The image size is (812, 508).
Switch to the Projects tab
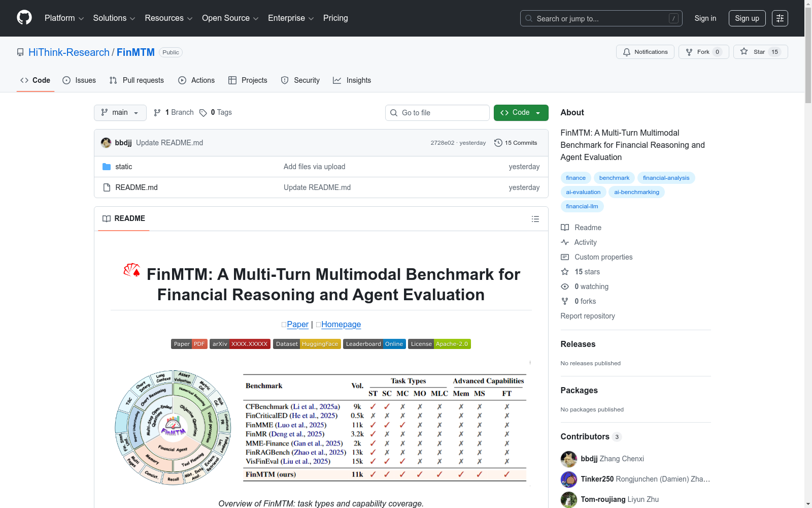pos(248,80)
